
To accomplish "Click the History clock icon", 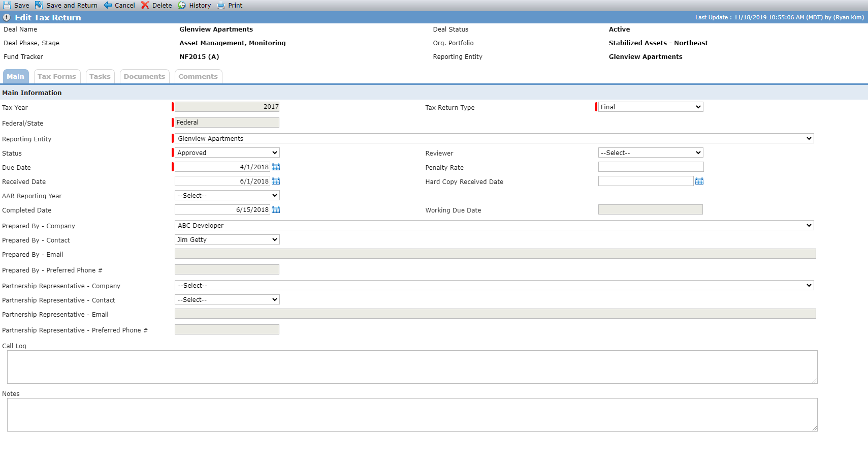I will [x=182, y=5].
